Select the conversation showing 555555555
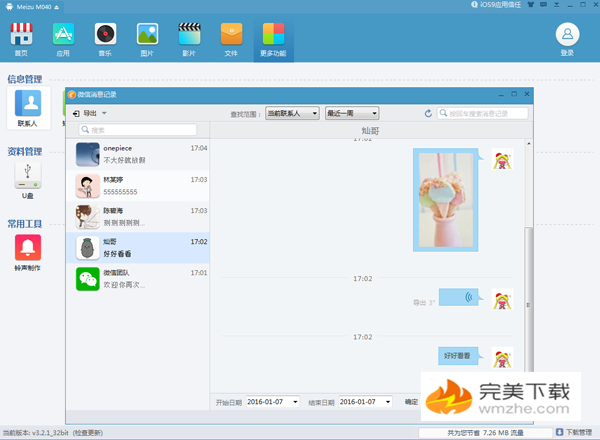This screenshot has width=600, height=440. pyautogui.click(x=138, y=186)
